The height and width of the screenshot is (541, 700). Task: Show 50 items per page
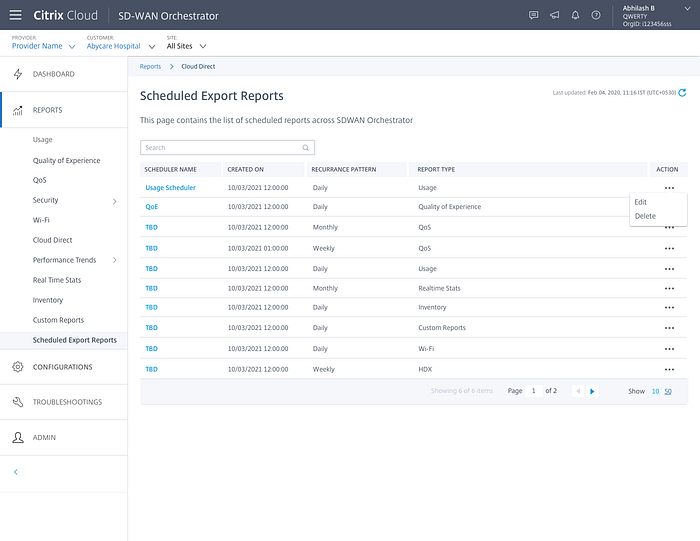[x=668, y=391]
